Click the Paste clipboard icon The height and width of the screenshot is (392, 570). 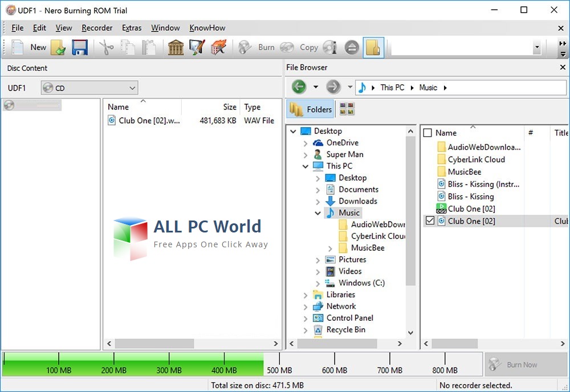[149, 47]
